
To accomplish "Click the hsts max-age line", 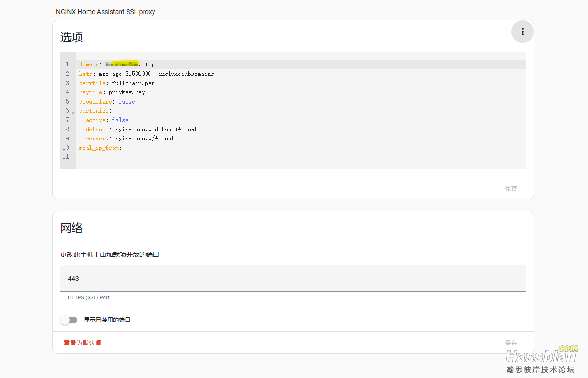I will click(x=146, y=74).
